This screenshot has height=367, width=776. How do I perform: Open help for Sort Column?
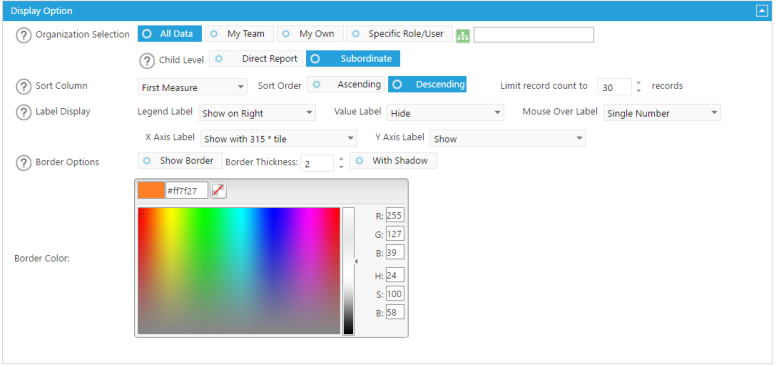click(23, 87)
